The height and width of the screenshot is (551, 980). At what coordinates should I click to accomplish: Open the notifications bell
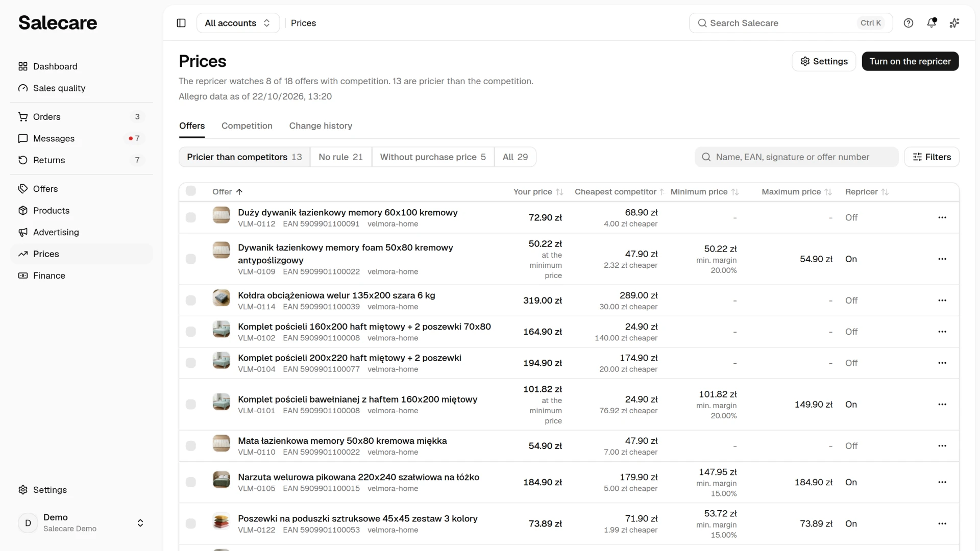tap(932, 23)
